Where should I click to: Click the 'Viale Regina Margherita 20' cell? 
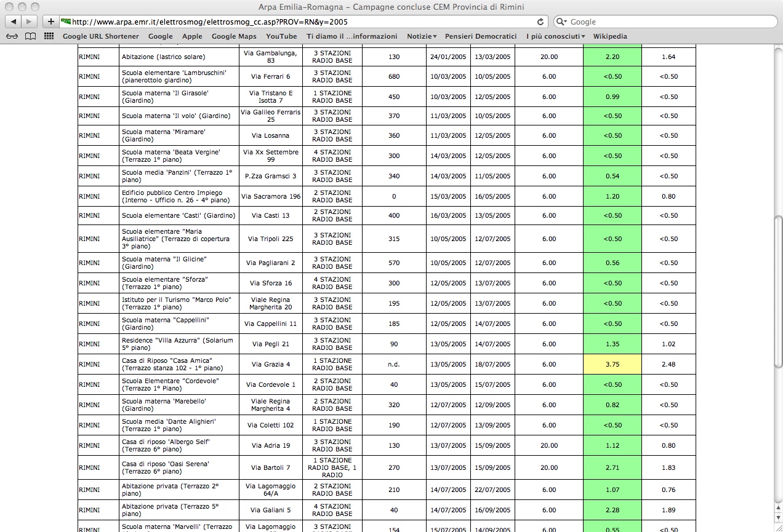(271, 303)
